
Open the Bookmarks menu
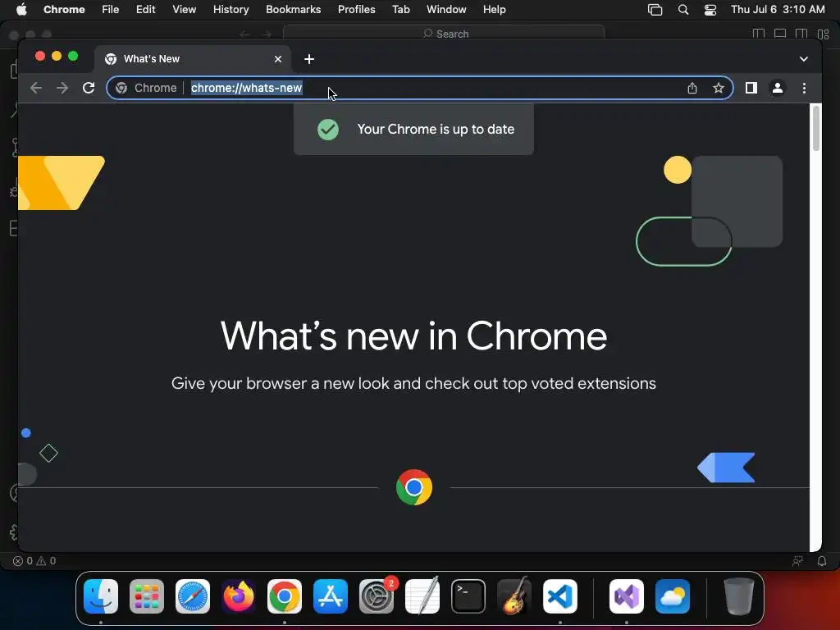pyautogui.click(x=293, y=10)
